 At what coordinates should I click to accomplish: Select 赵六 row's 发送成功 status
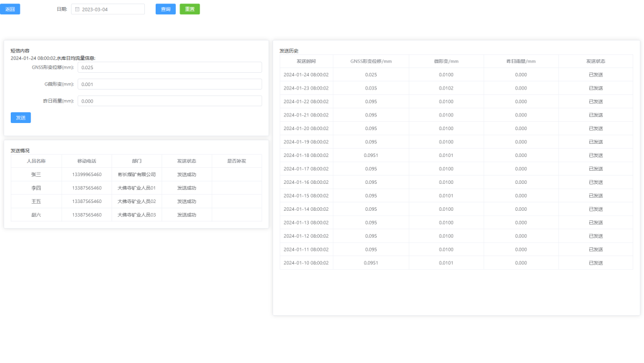[x=187, y=215]
